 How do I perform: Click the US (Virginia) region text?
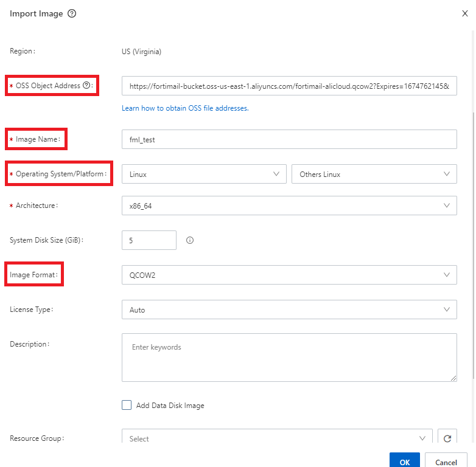point(141,52)
